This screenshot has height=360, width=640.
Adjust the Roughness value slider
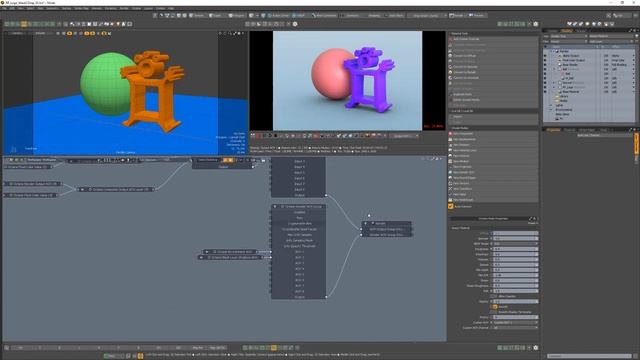coord(516,249)
